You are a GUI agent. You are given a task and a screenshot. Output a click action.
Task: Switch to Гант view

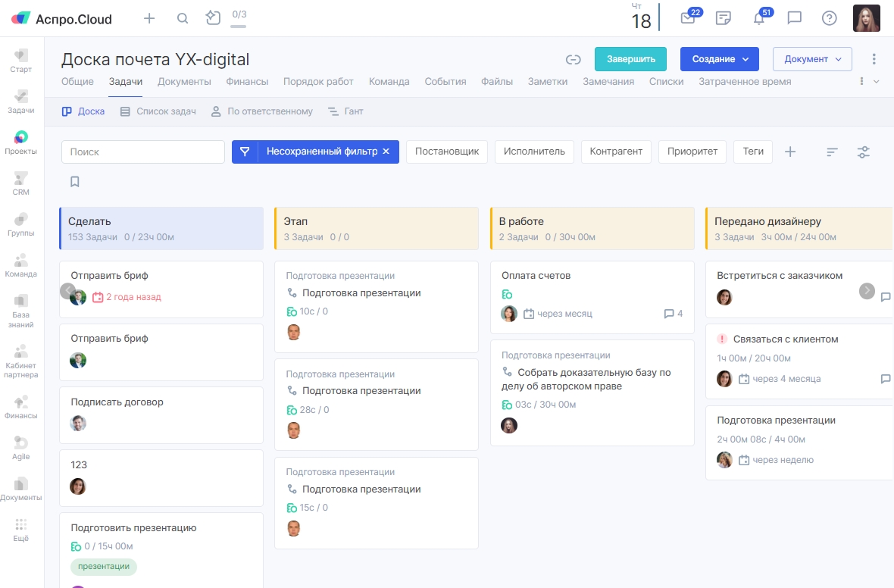click(x=345, y=111)
